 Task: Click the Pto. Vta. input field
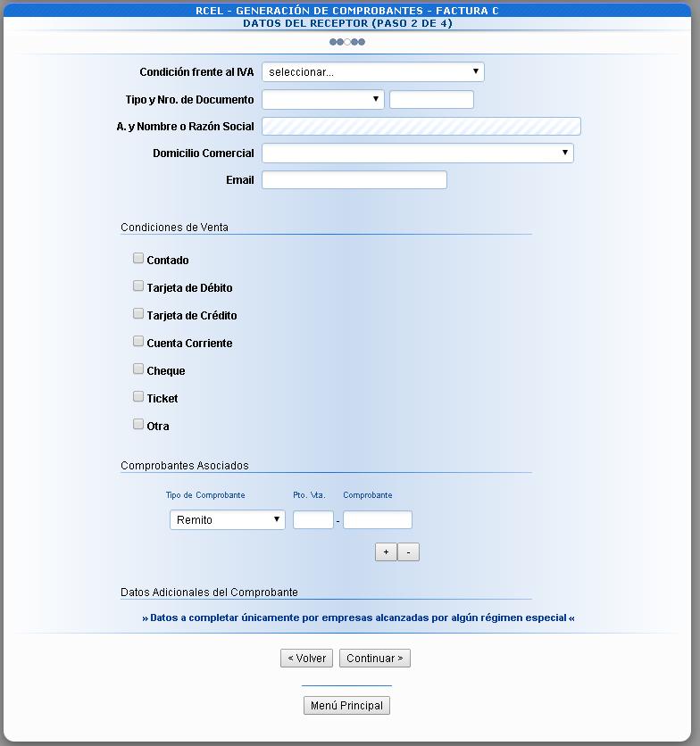click(312, 520)
